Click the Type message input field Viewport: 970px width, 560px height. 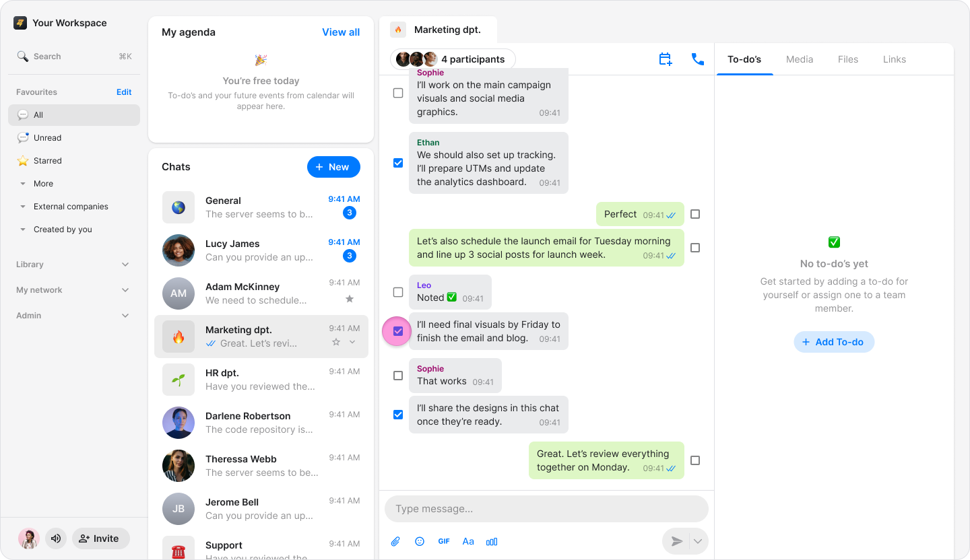coord(546,509)
